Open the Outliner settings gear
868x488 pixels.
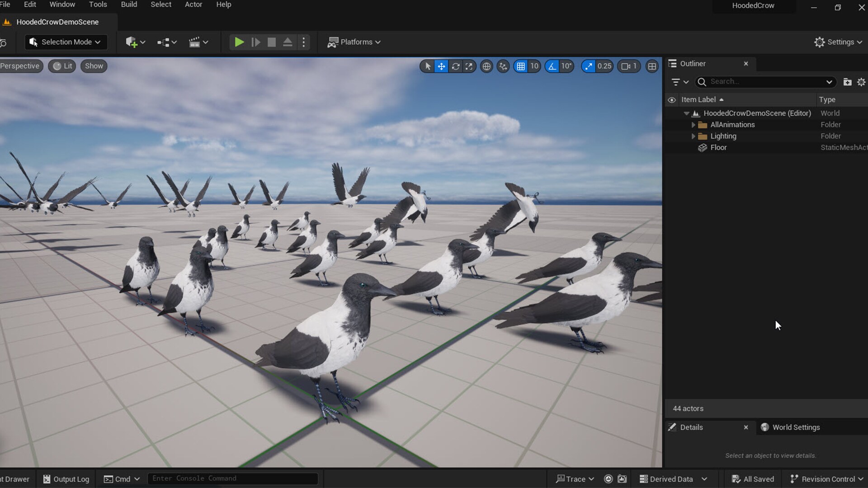[x=862, y=82]
